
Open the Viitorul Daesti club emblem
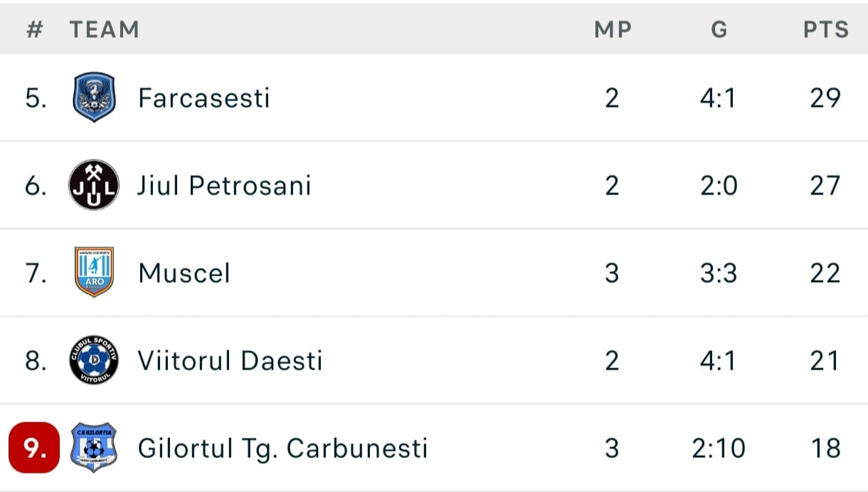coord(94,360)
